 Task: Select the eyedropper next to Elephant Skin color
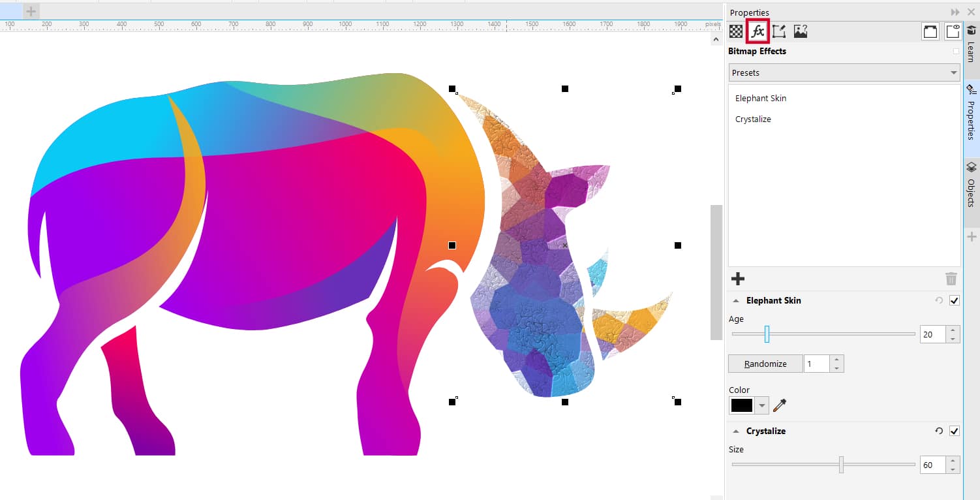pyautogui.click(x=780, y=405)
